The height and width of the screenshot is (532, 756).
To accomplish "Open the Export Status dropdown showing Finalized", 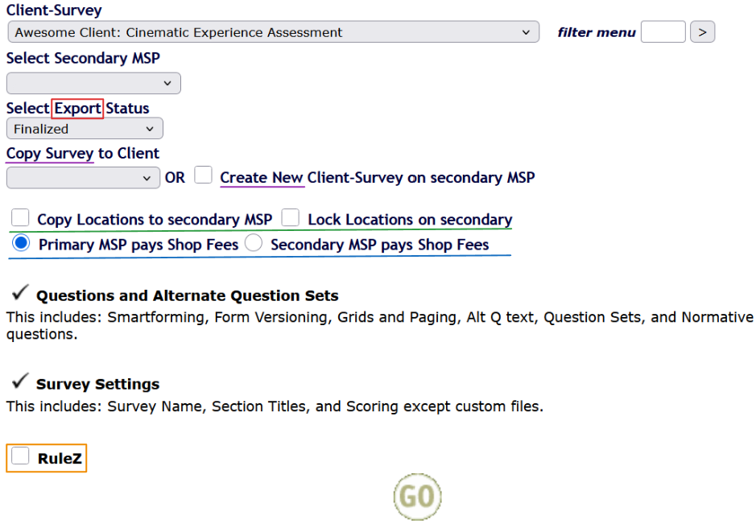I will [85, 129].
